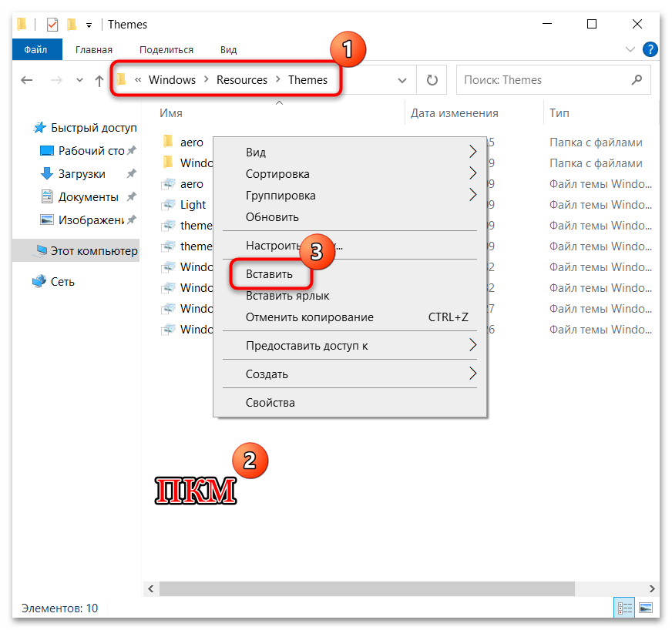
Task: Choose Свойства in the context menu
Action: tap(350, 403)
